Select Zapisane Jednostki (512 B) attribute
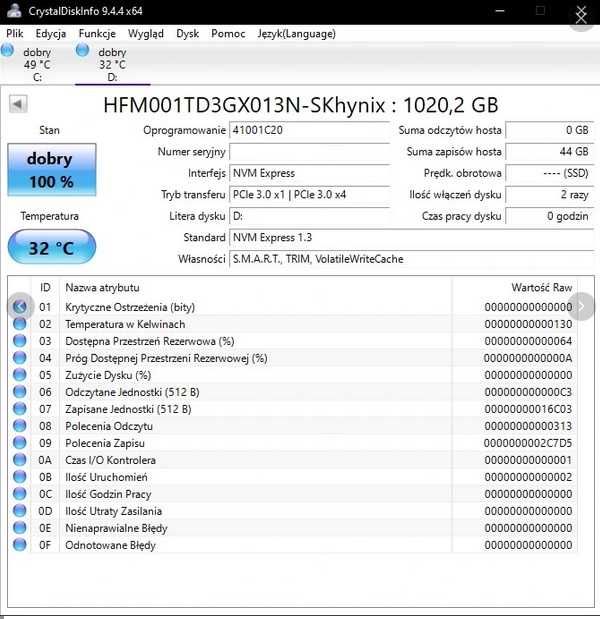The width and height of the screenshot is (600, 619). (128, 409)
